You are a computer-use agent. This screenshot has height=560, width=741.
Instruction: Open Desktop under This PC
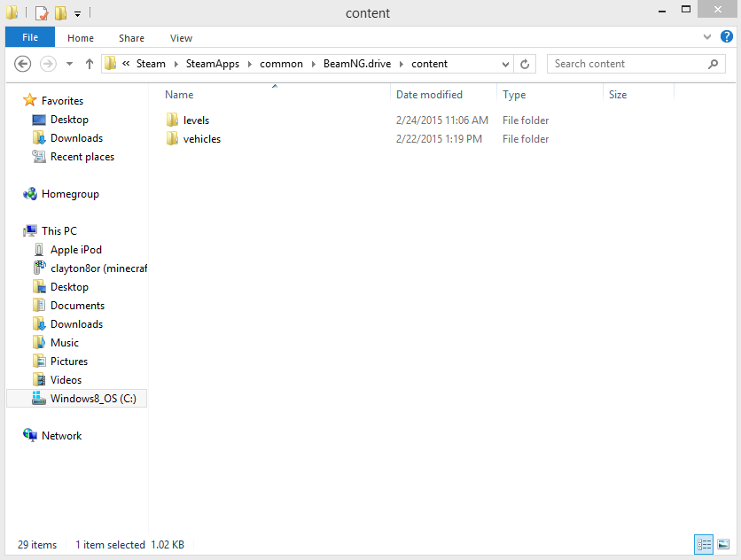[69, 287]
